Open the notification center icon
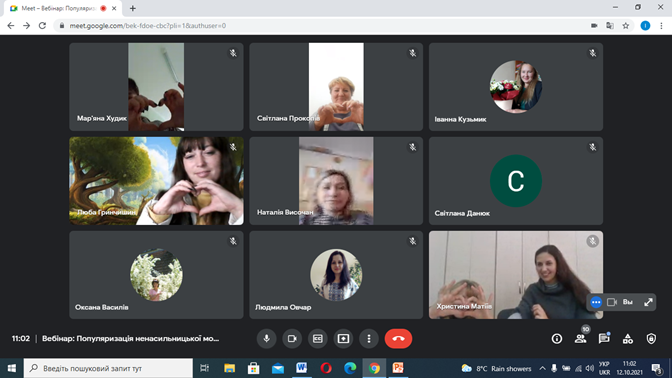 point(657,368)
